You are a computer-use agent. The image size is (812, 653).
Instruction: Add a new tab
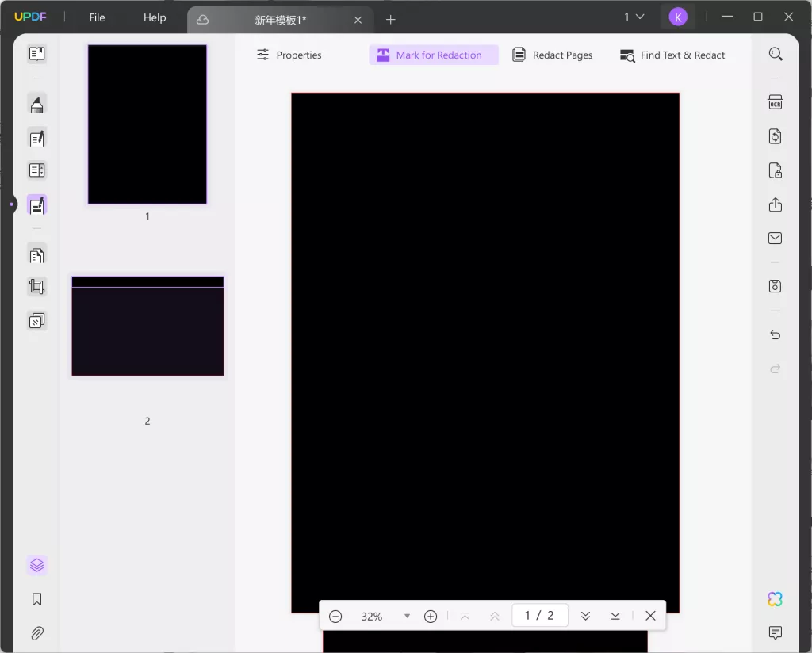(x=390, y=20)
